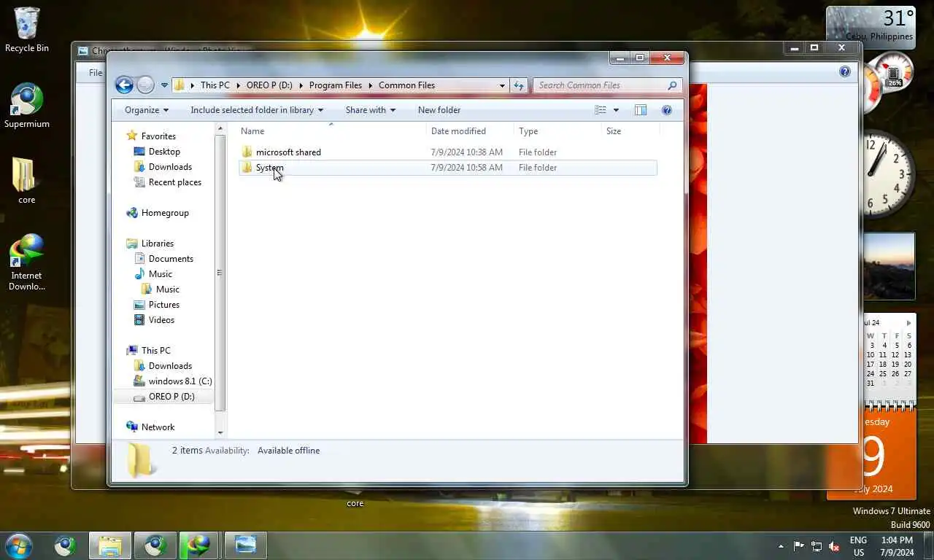Click the search magnifier icon in Search box
This screenshot has height=560, width=934.
tap(672, 85)
